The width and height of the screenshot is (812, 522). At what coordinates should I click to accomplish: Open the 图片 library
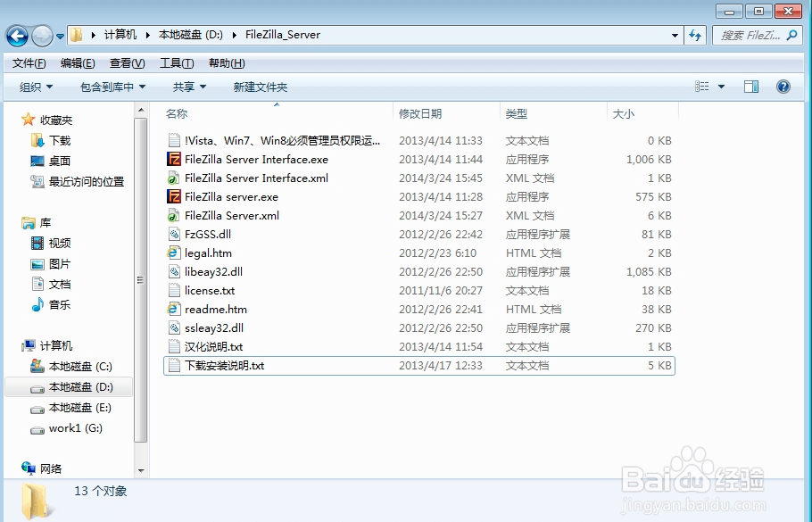[51, 263]
